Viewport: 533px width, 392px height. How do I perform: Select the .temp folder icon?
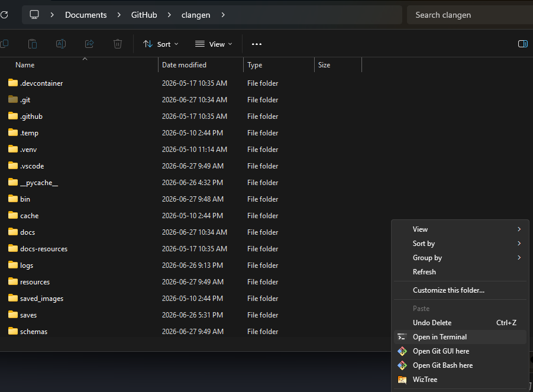point(13,133)
